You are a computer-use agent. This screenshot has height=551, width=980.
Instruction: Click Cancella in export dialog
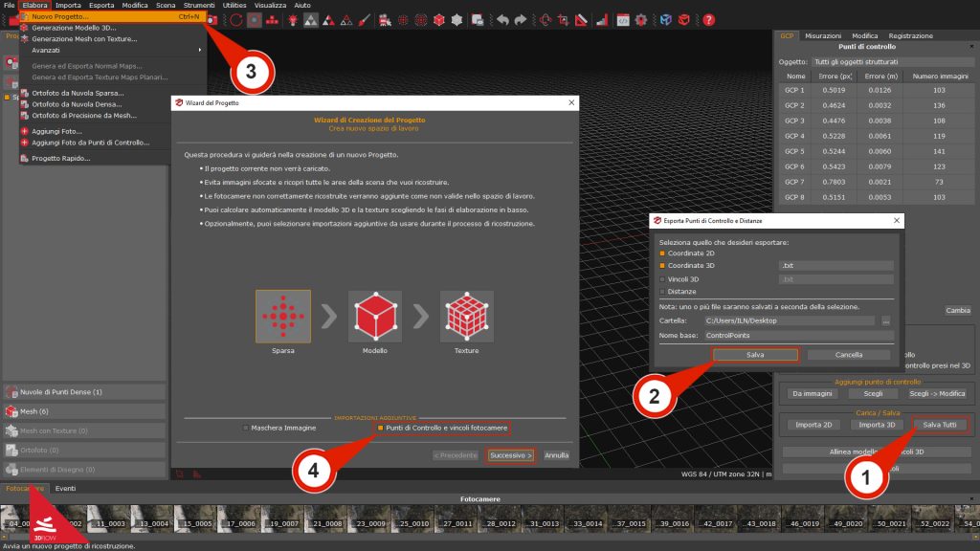(849, 355)
